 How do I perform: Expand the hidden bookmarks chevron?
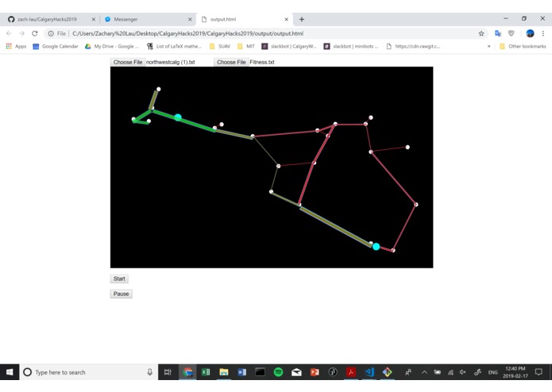pyautogui.click(x=488, y=46)
